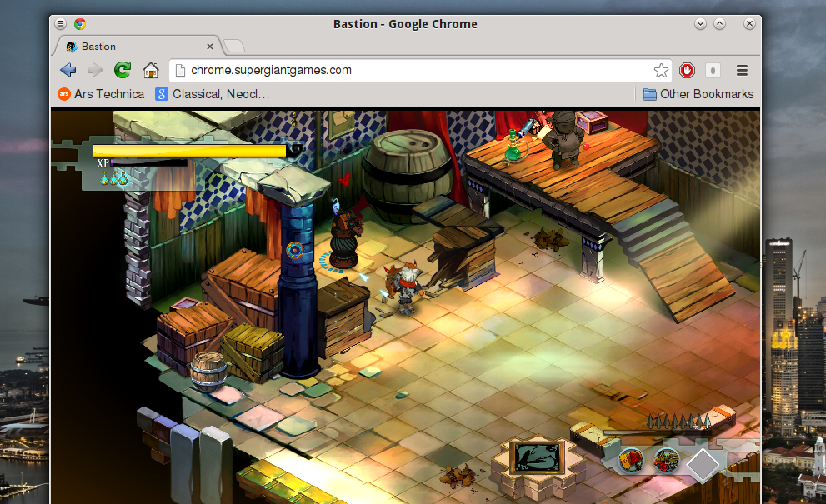
Task: Click the XP progress bar
Action: click(x=149, y=163)
